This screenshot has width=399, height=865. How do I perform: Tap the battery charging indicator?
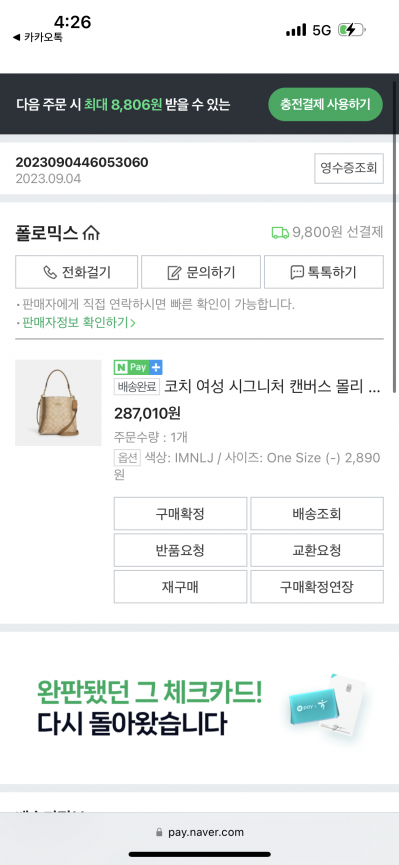coord(352,30)
